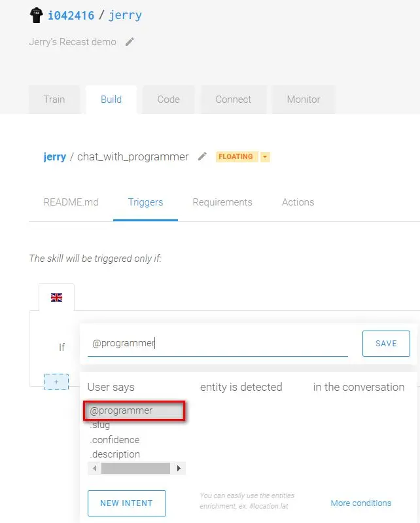Viewport: 420px width, 523px height.
Task: Select the Triggers sub-tab
Action: coord(146,202)
